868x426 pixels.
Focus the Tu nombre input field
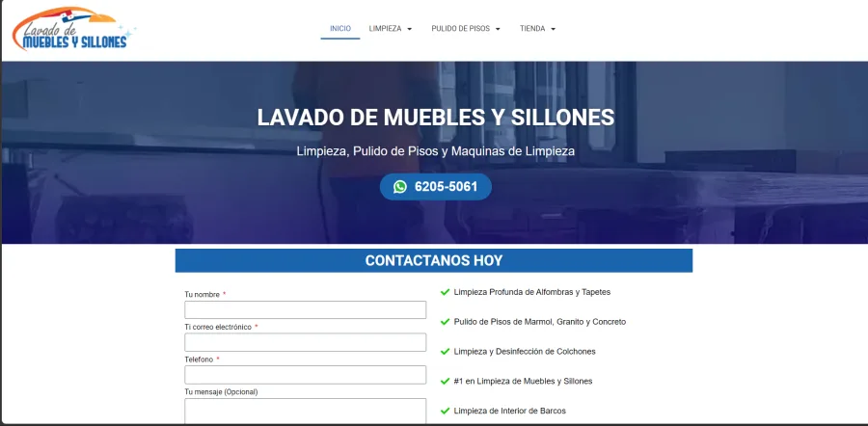click(x=305, y=309)
